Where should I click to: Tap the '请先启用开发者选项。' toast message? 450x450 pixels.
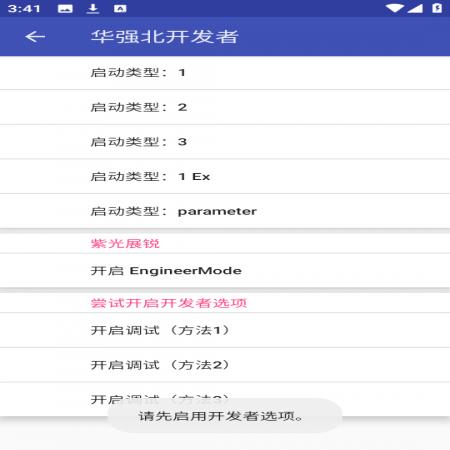click(x=225, y=416)
